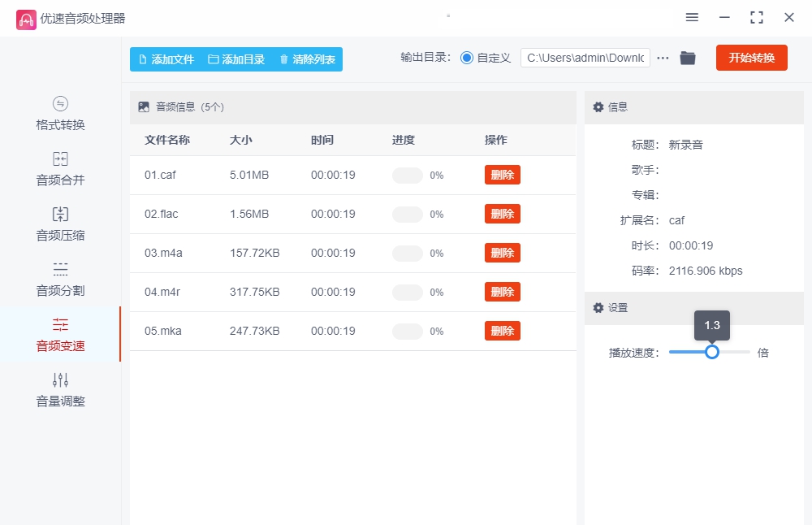812x525 pixels.
Task: Open the ... output directory options
Action: tap(663, 58)
